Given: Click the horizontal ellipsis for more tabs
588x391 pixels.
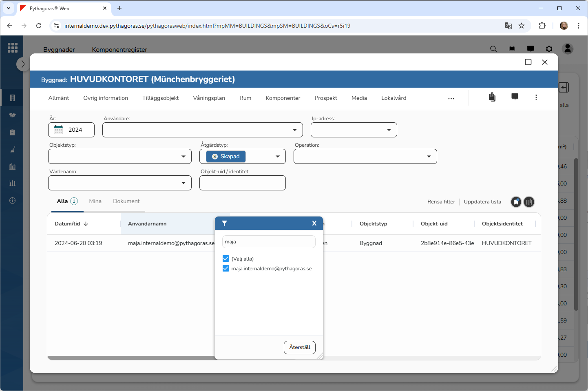Looking at the screenshot, I should pos(451,99).
